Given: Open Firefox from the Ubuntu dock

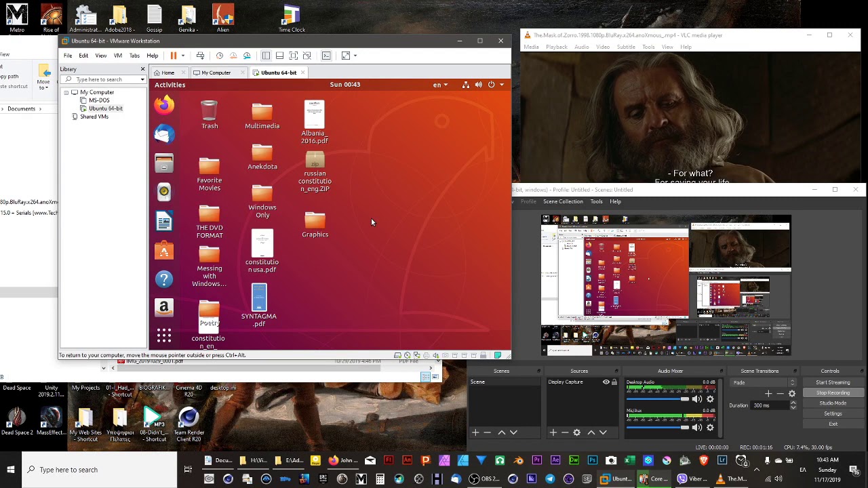Looking at the screenshot, I should tap(163, 105).
